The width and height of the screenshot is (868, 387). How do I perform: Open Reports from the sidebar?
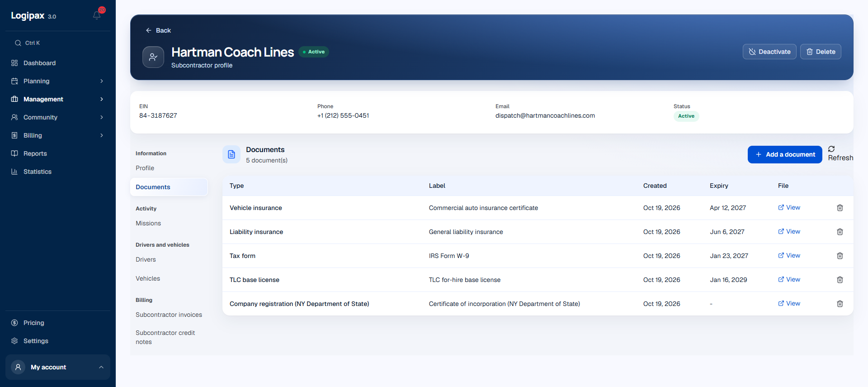pyautogui.click(x=58, y=153)
